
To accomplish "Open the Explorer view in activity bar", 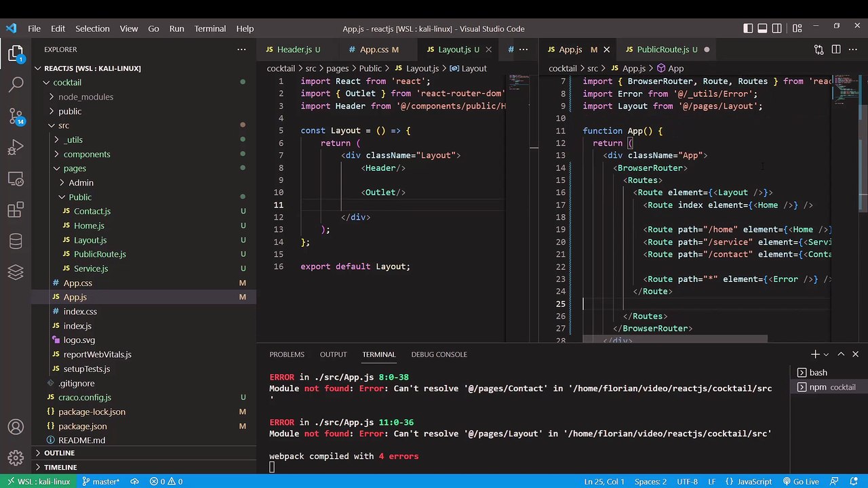I will (16, 53).
